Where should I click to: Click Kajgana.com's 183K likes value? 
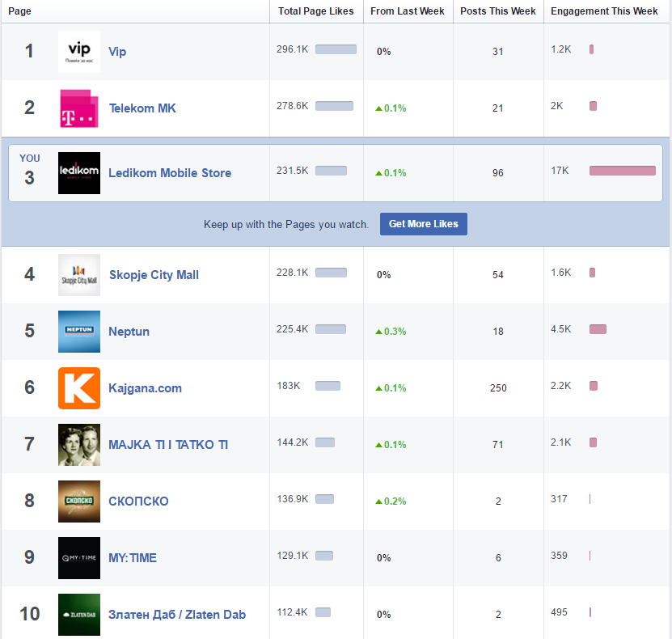pyautogui.click(x=289, y=386)
